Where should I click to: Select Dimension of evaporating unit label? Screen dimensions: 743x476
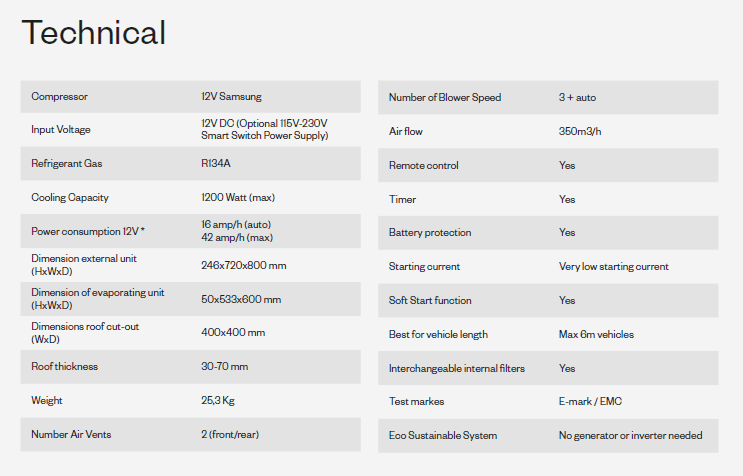coord(98,299)
